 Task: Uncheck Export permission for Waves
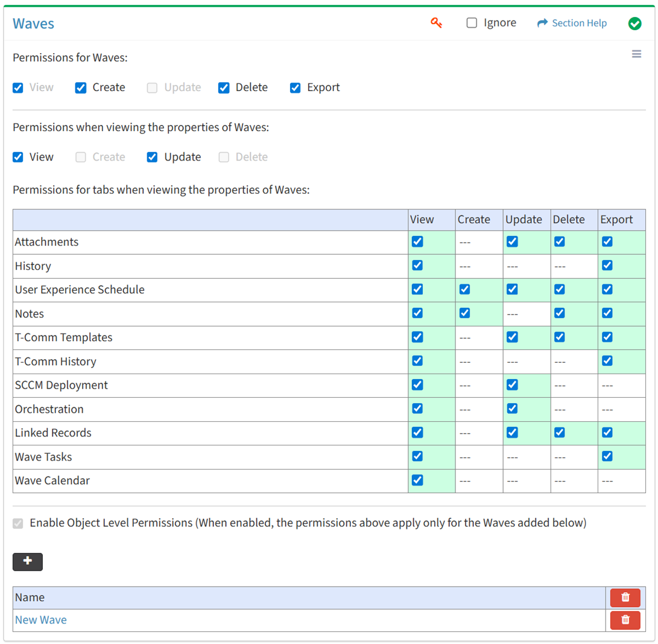tap(296, 88)
